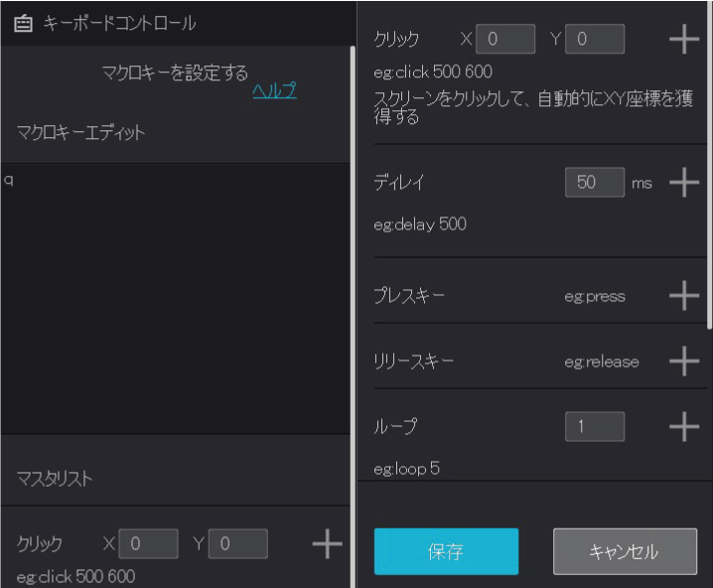This screenshot has width=713, height=588.
Task: Click inside the macro key edit text area
Action: coord(175,298)
